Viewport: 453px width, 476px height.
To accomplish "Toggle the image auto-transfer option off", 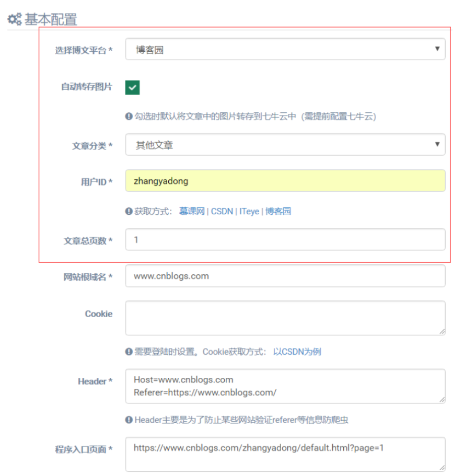I will point(132,86).
